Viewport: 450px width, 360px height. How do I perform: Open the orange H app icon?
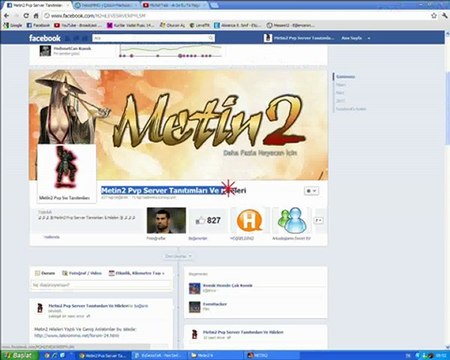coord(250,220)
